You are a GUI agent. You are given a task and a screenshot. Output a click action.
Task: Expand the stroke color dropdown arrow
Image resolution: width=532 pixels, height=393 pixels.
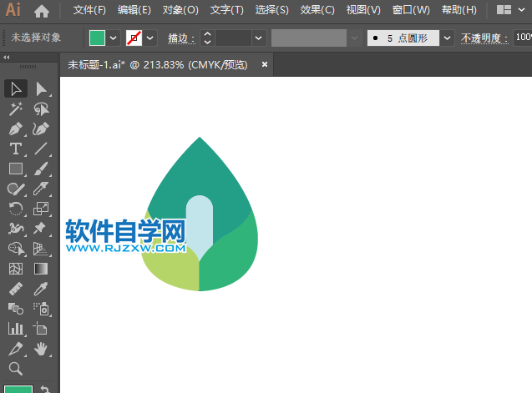click(x=150, y=38)
